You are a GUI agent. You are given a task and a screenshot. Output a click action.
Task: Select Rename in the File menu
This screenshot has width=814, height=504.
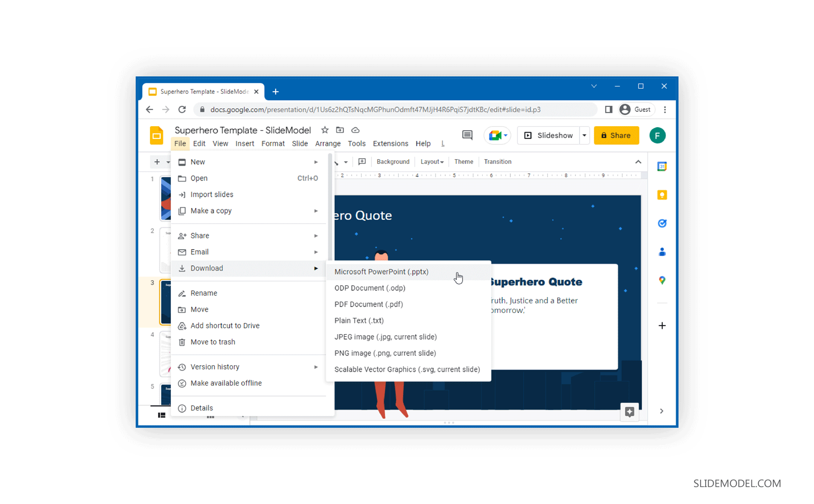click(x=249, y=293)
